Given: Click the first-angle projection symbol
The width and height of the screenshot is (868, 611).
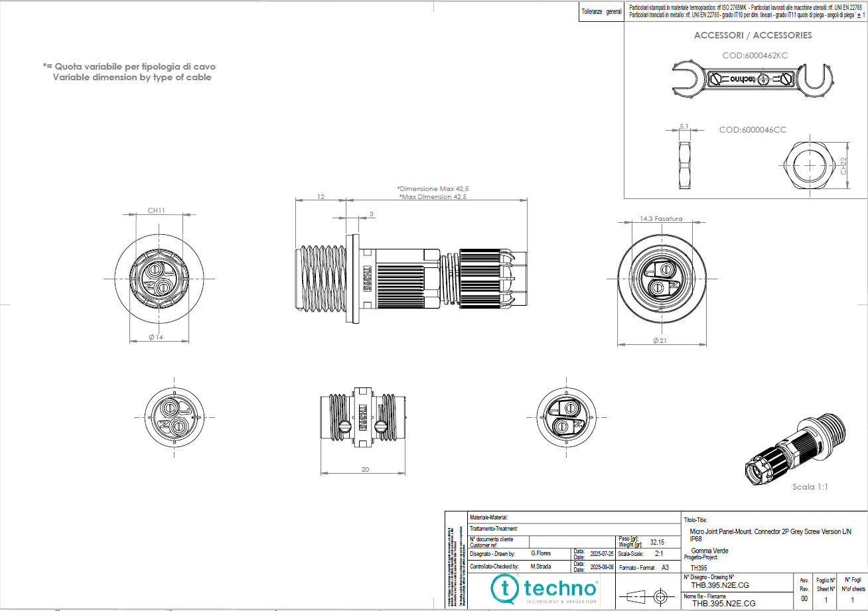Looking at the screenshot, I should [x=647, y=595].
